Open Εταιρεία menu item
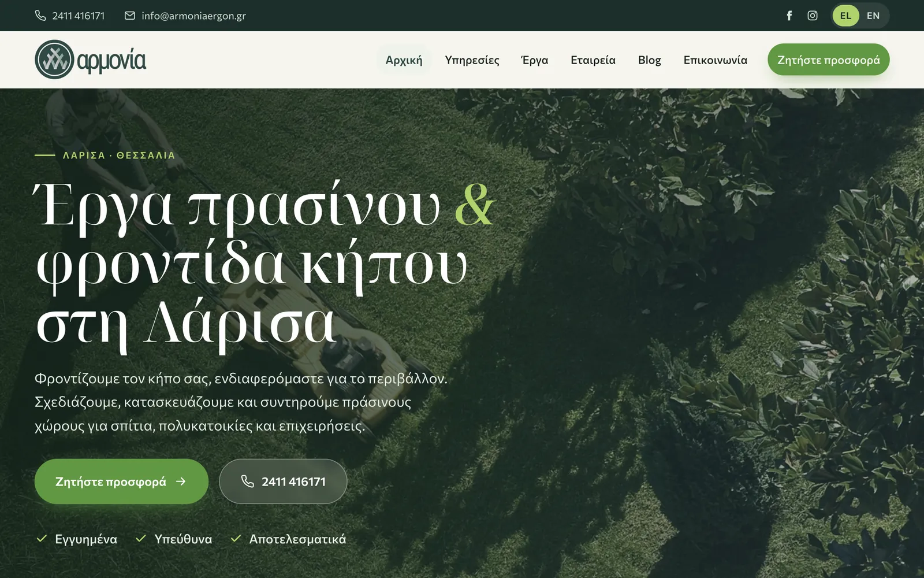The height and width of the screenshot is (578, 924). [593, 60]
